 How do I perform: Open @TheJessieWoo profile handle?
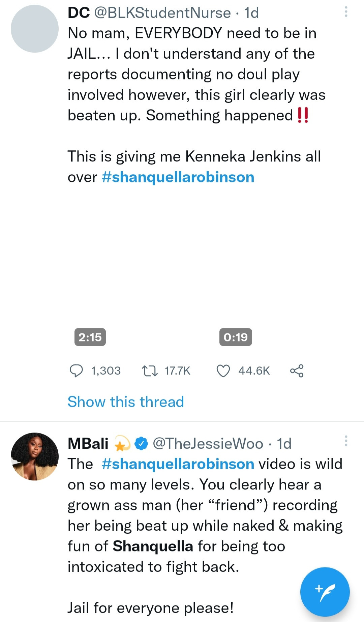(208, 444)
